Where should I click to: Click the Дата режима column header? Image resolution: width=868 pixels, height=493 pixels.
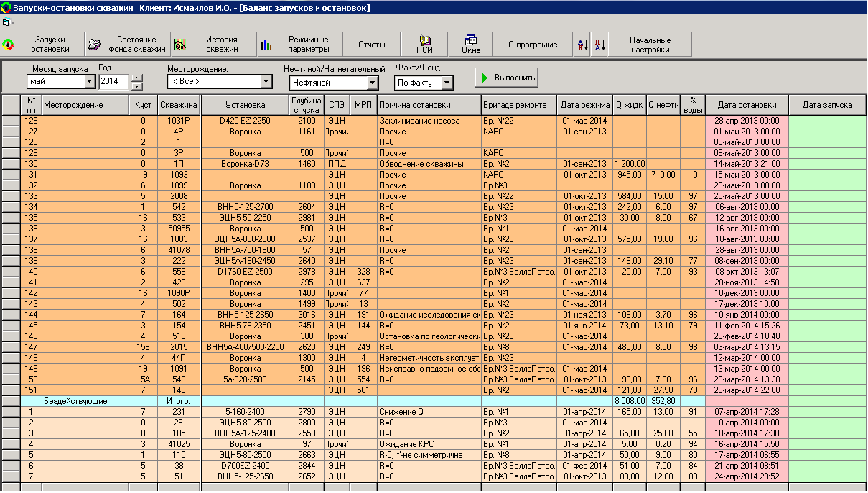(x=584, y=105)
